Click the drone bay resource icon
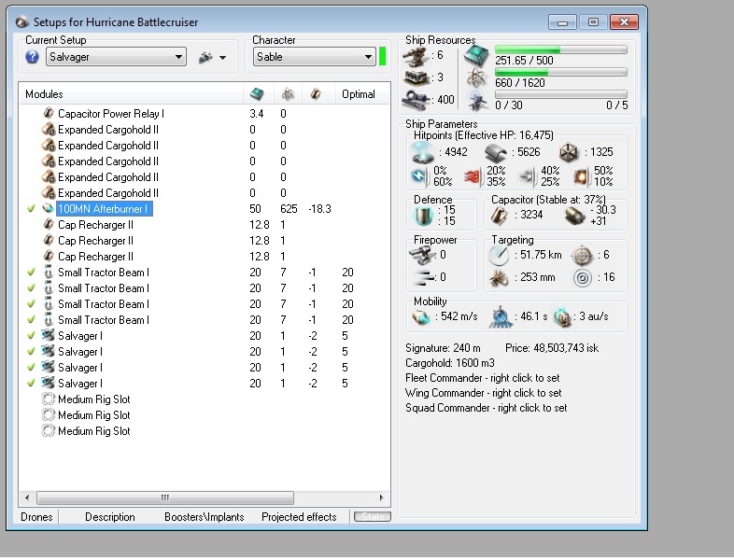This screenshot has height=560, width=734. [x=478, y=100]
